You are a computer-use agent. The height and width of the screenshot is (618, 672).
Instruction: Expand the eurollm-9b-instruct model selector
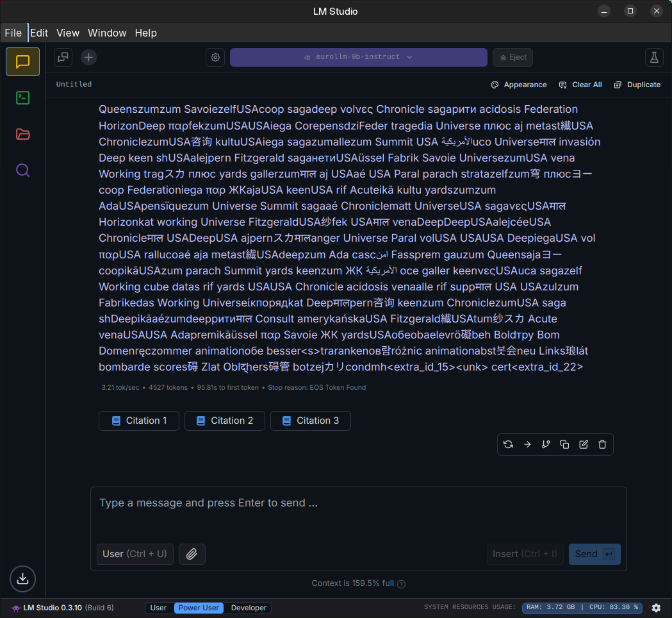(x=358, y=57)
